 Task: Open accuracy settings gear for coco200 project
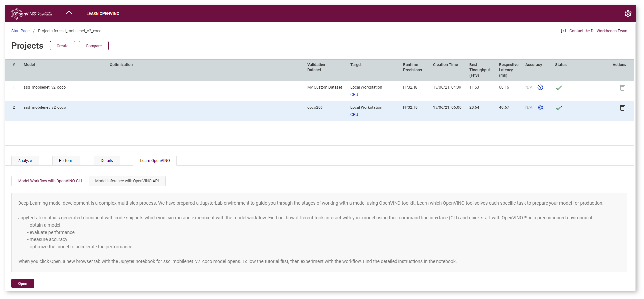pos(540,107)
